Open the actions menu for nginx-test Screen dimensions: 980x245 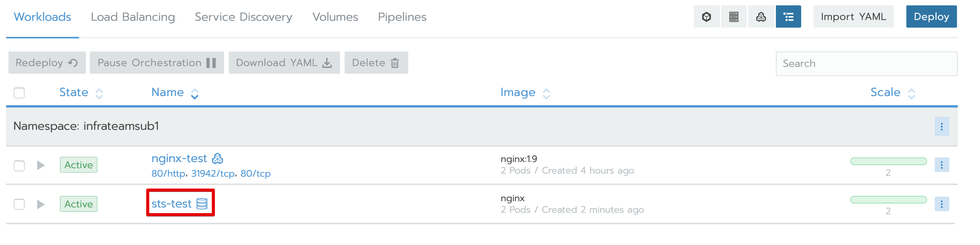click(x=941, y=165)
